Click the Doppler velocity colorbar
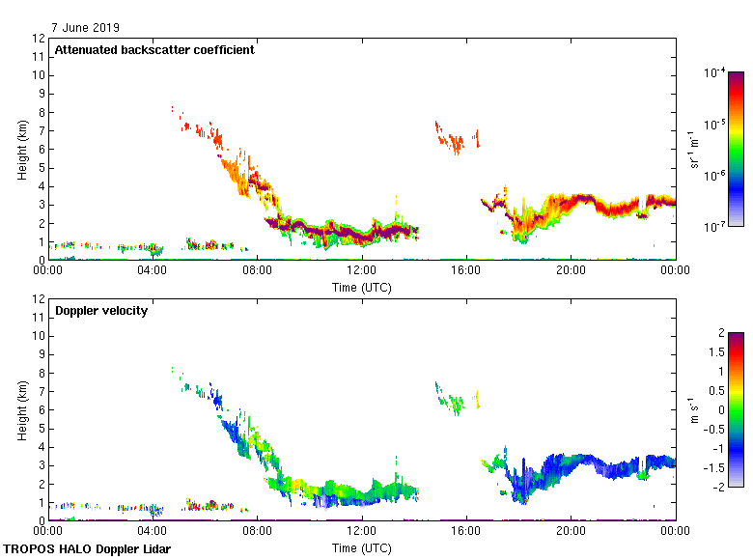Screen dimensions: 753x560 (x=736, y=409)
